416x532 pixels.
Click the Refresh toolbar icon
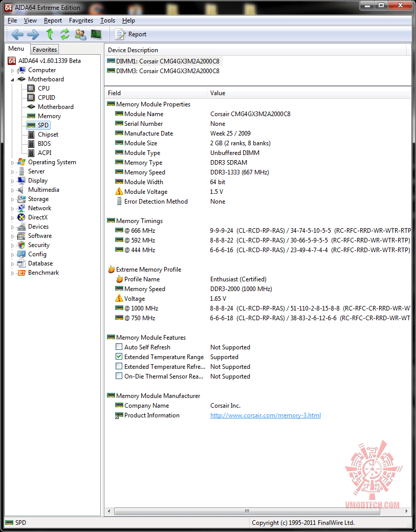65,34
